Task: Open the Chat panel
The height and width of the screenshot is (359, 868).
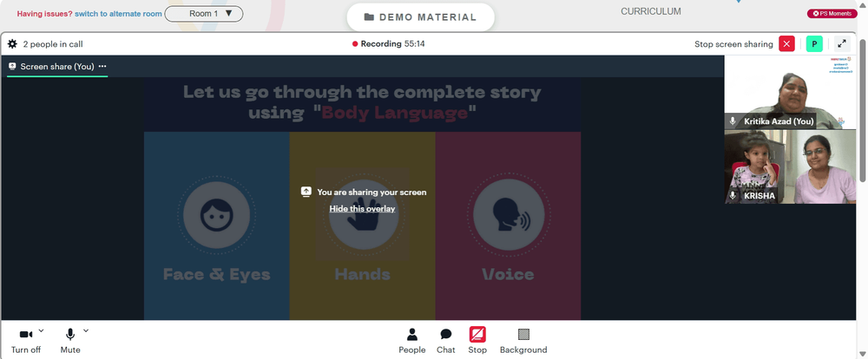Action: coord(445,341)
